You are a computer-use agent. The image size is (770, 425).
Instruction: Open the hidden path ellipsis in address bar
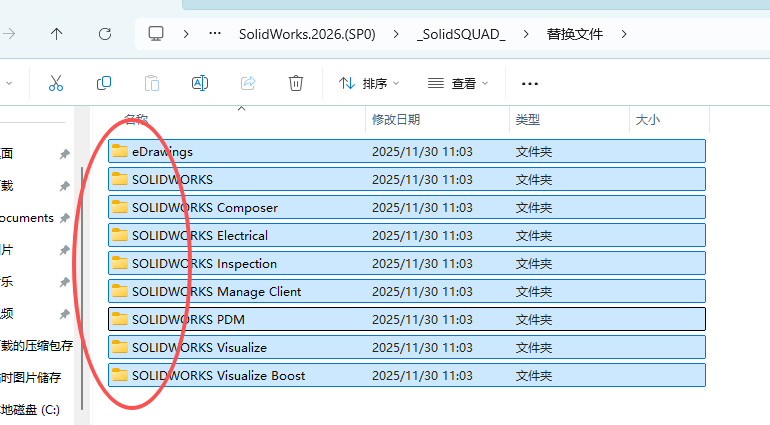[215, 33]
